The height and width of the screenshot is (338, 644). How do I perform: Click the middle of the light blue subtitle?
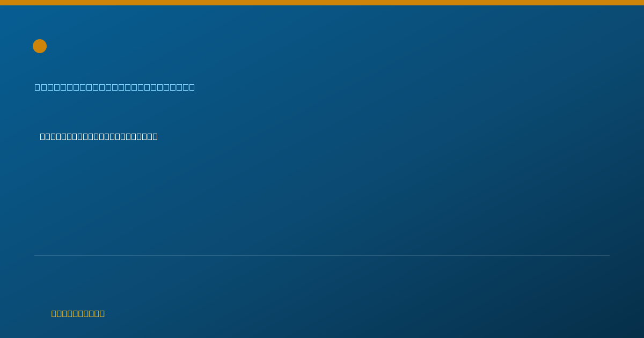coord(115,87)
